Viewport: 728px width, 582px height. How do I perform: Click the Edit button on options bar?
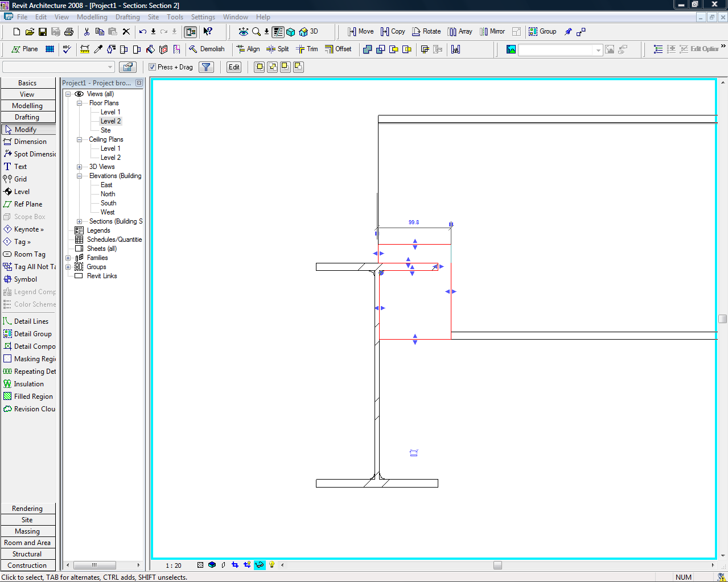pyautogui.click(x=234, y=67)
